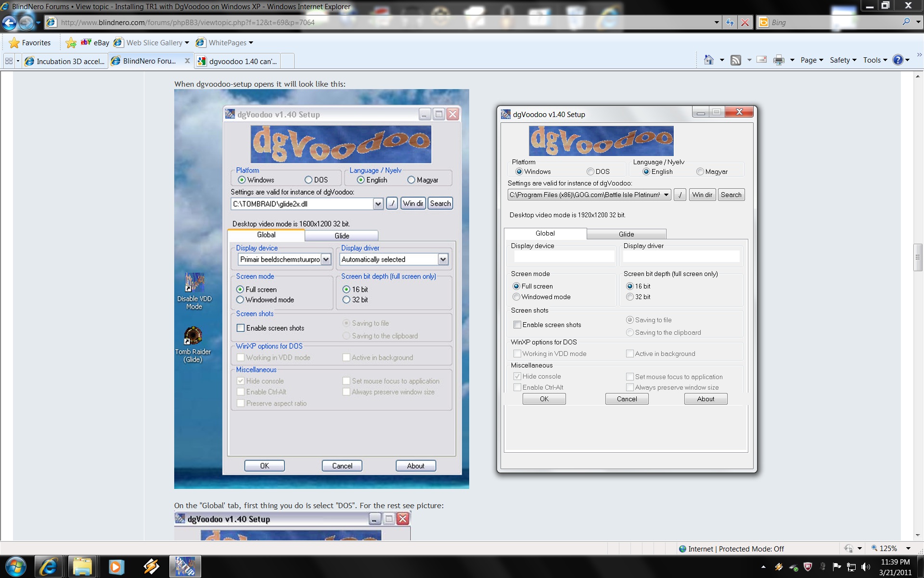Switch to Incubation 3D accel browser tab
The width and height of the screenshot is (924, 578).
click(x=65, y=61)
